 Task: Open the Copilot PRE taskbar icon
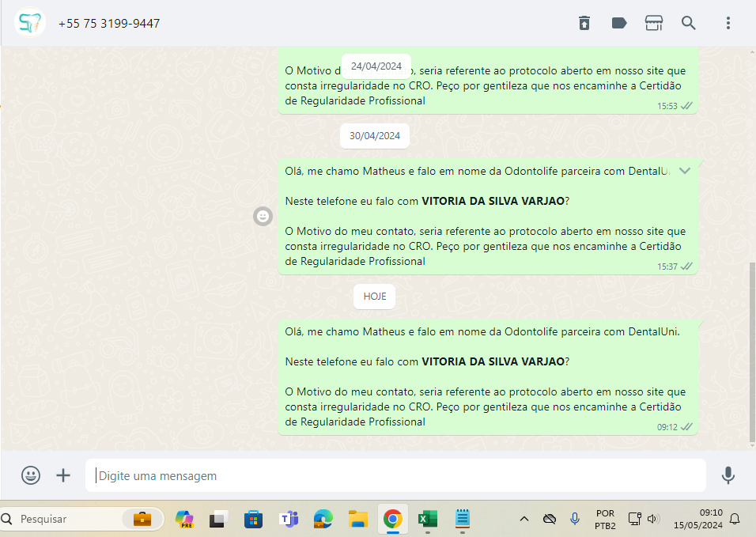click(x=185, y=519)
